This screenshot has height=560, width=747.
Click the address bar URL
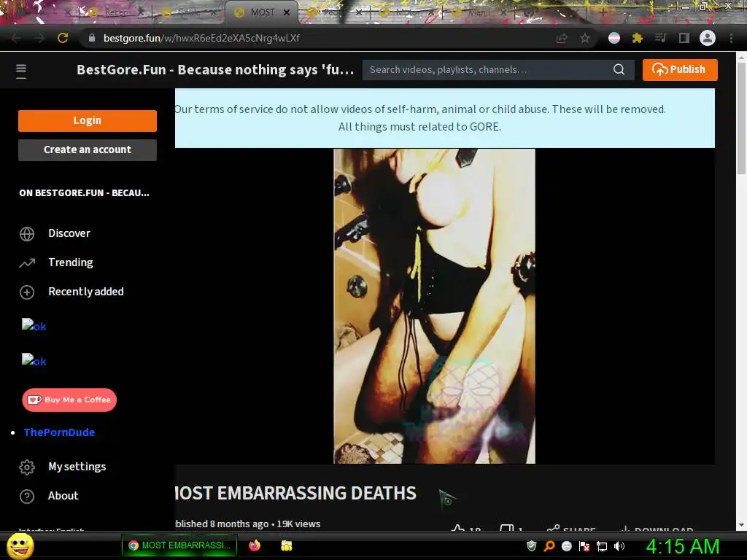[x=201, y=38]
